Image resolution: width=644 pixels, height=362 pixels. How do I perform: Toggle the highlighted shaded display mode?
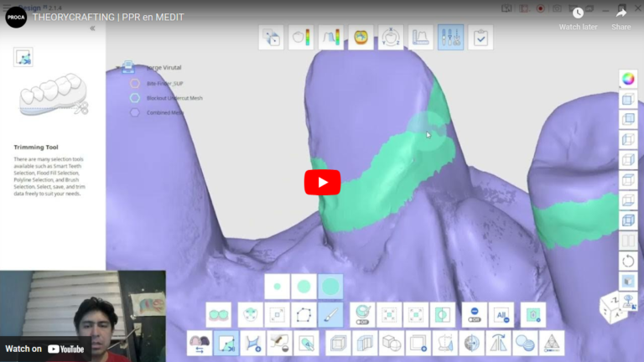[x=628, y=282]
